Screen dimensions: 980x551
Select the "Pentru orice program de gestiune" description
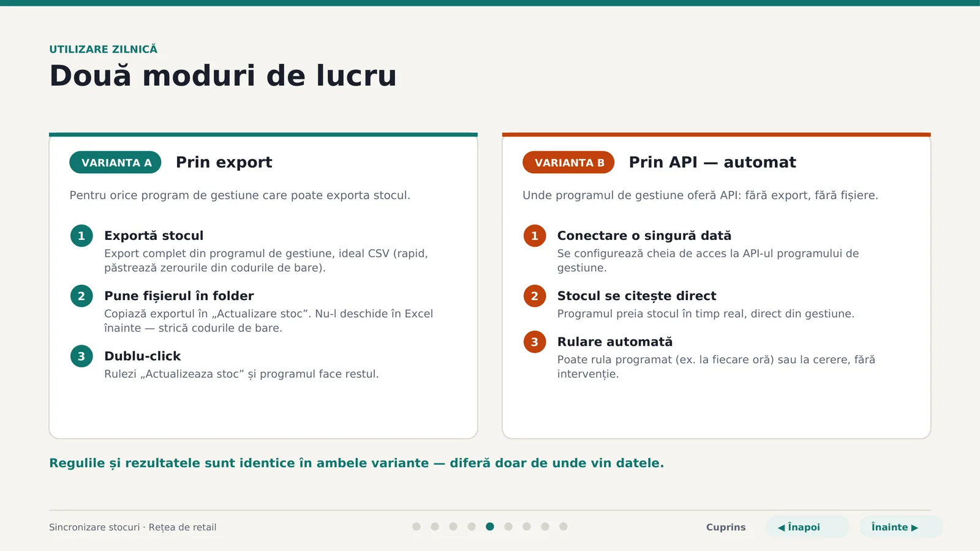(x=239, y=195)
